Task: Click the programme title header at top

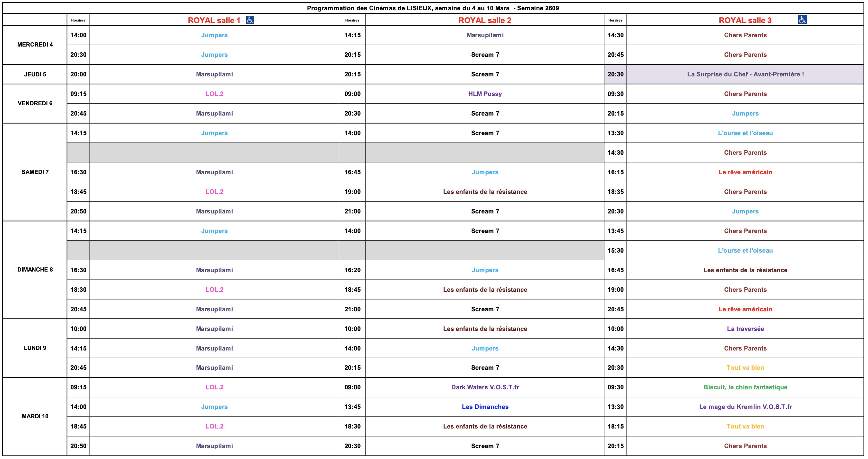Action: pyautogui.click(x=433, y=8)
